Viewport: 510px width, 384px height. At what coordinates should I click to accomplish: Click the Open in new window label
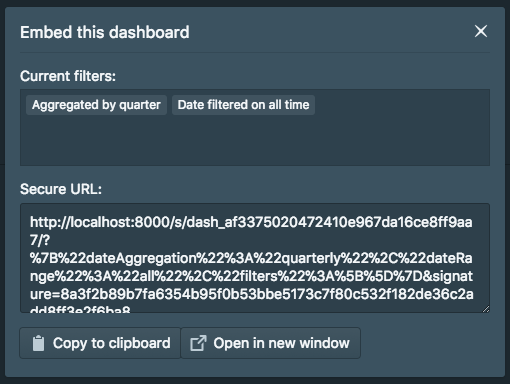tap(281, 343)
